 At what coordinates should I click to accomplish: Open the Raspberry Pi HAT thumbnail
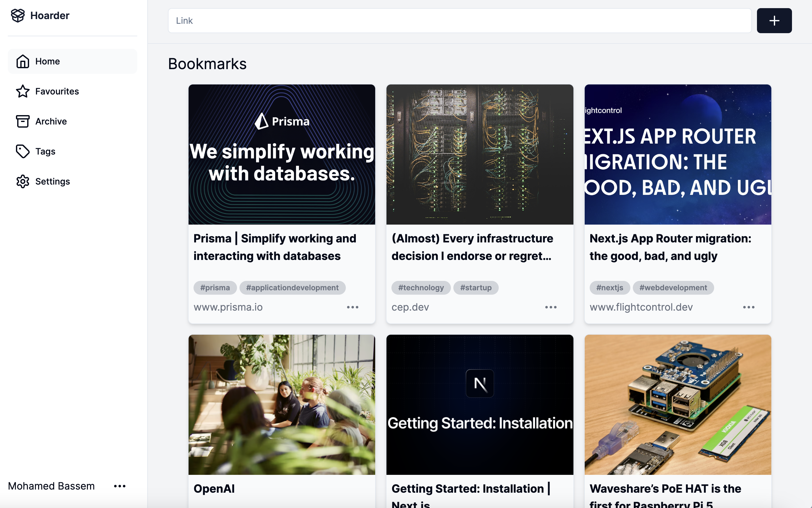click(x=678, y=404)
